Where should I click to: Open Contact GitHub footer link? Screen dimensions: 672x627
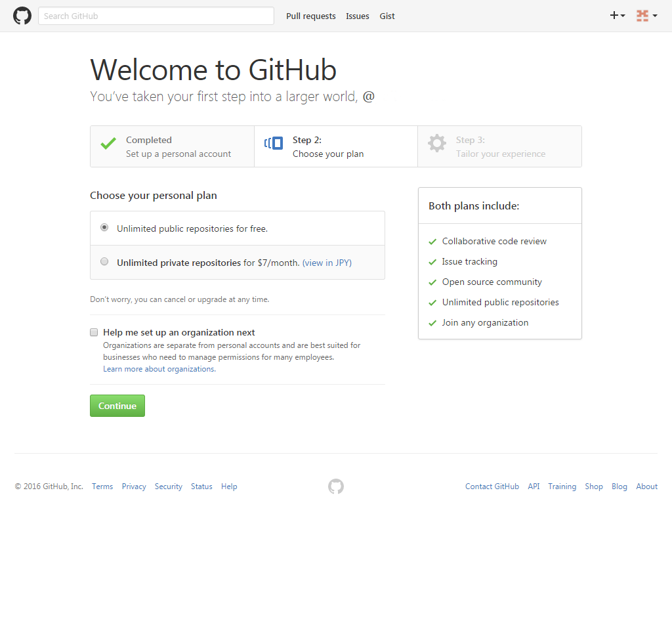click(x=492, y=486)
